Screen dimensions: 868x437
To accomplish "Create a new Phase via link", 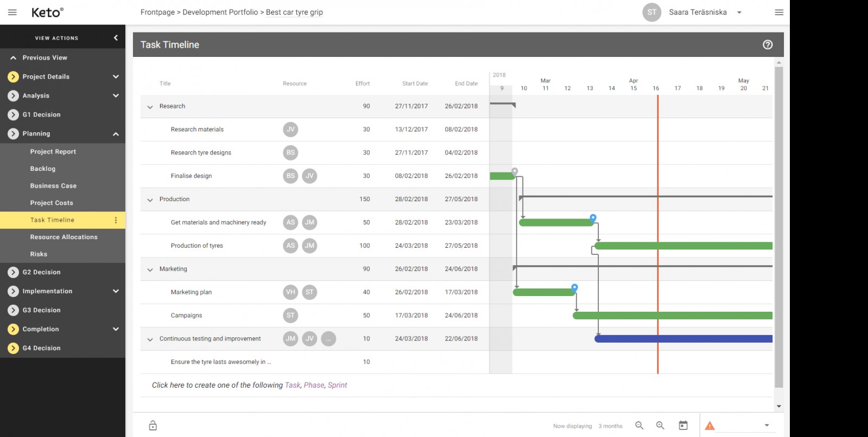I will coord(314,385).
